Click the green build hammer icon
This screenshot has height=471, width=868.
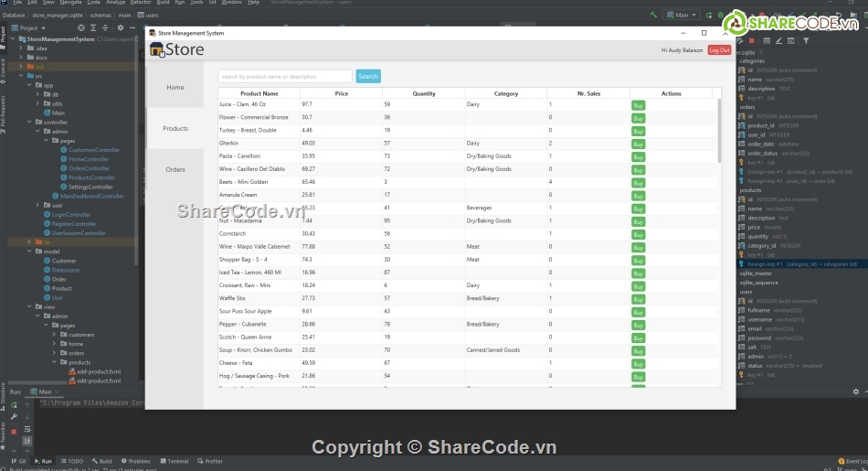pyautogui.click(x=653, y=16)
